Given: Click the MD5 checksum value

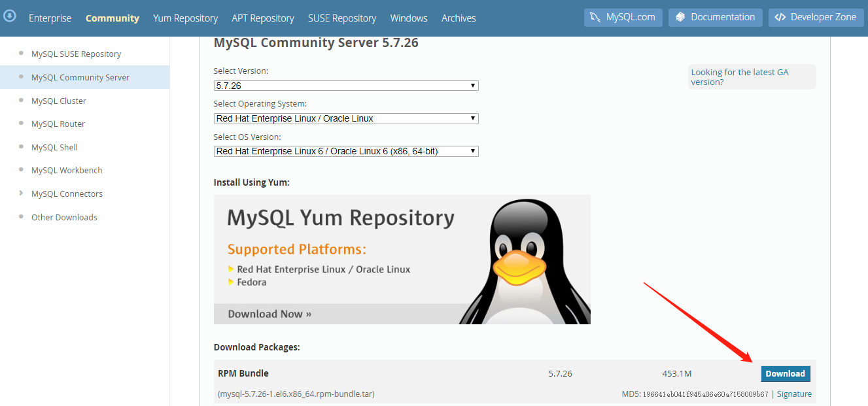Looking at the screenshot, I should pos(705,394).
